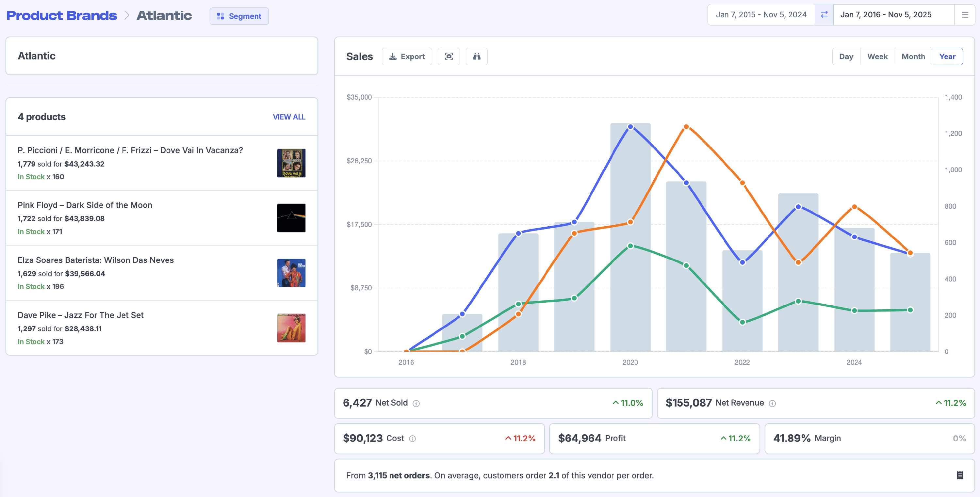The width and height of the screenshot is (980, 497).
Task: Open the Segment menu button
Action: 239,16
